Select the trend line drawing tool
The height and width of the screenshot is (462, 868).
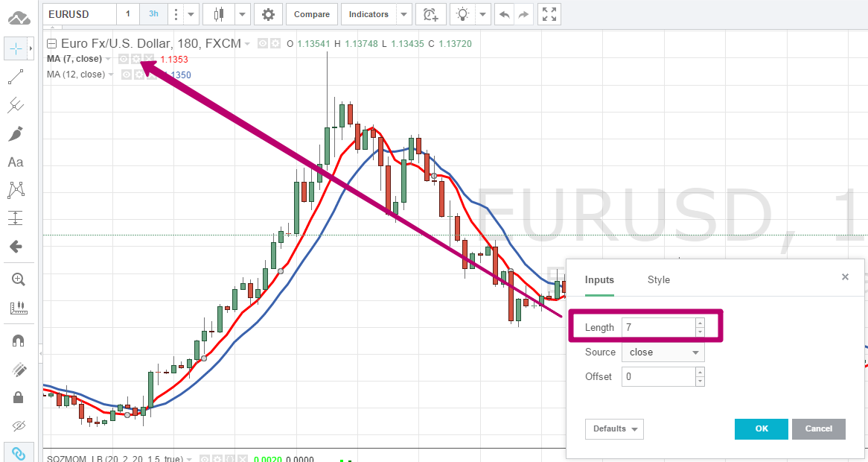(16, 77)
